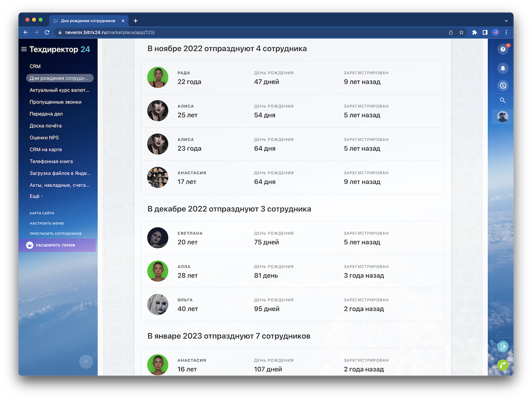Open the help question mark icon
Screen dimensions: 532x400
click(x=502, y=49)
